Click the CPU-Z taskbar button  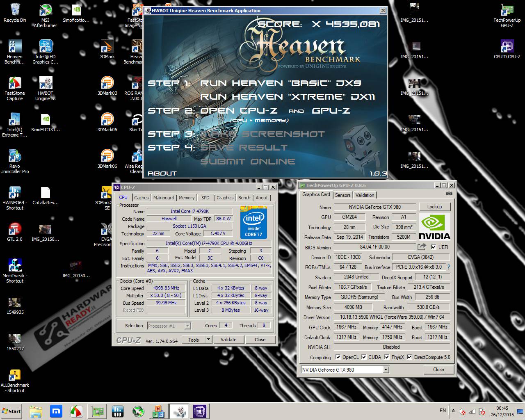(199, 411)
